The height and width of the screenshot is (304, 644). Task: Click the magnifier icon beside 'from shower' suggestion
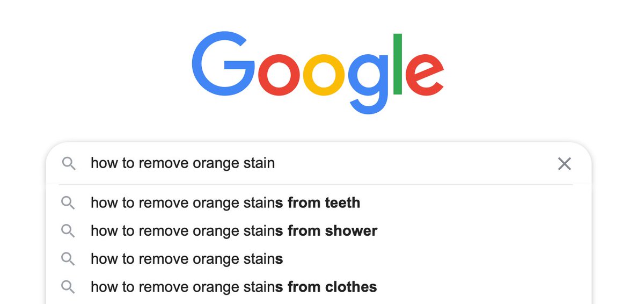tap(68, 231)
